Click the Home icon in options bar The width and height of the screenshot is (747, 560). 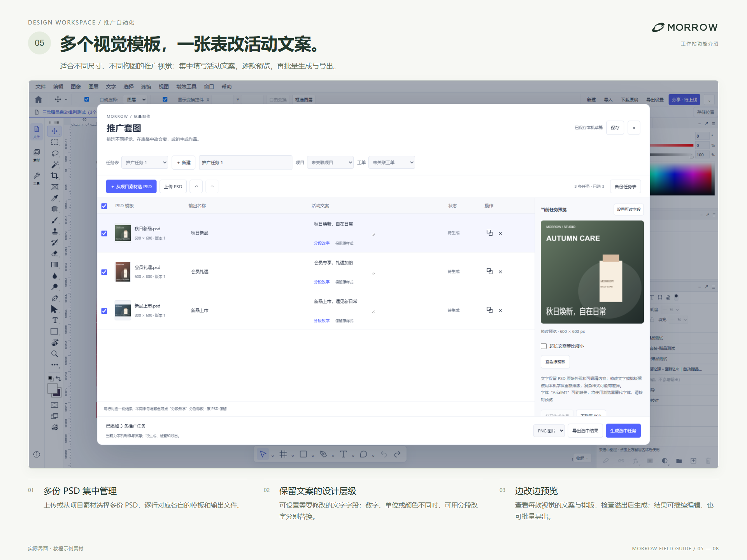pos(38,100)
